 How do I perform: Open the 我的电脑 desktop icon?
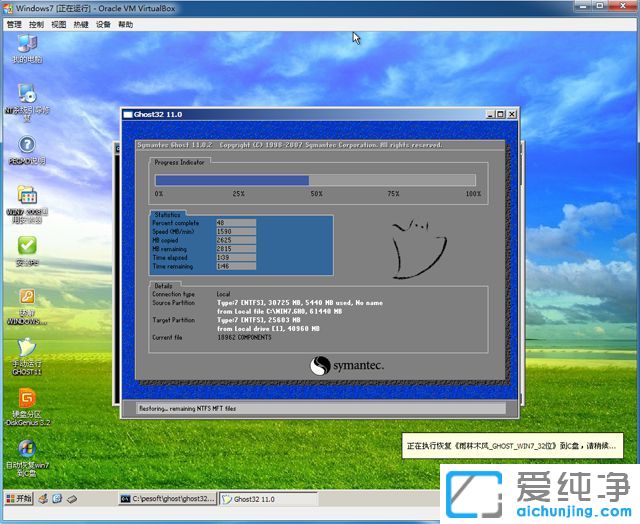tap(27, 48)
